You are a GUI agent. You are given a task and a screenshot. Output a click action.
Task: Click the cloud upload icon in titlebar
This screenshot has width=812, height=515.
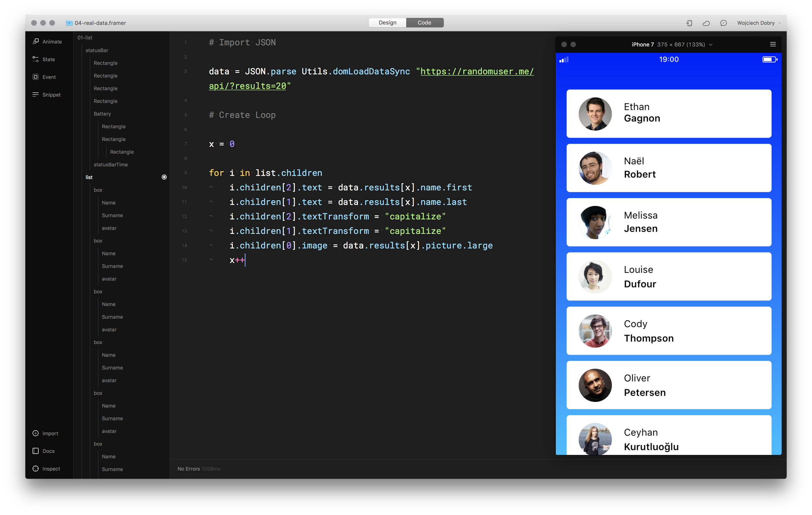pyautogui.click(x=706, y=23)
